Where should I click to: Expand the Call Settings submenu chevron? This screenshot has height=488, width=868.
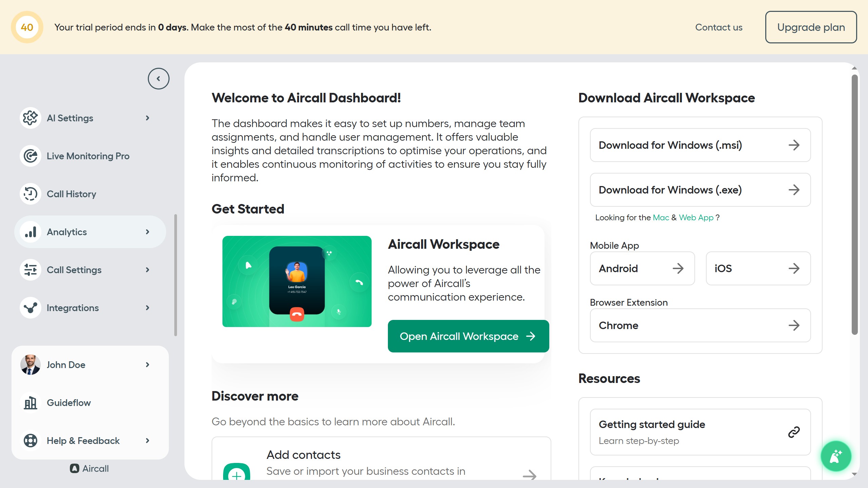pos(147,270)
